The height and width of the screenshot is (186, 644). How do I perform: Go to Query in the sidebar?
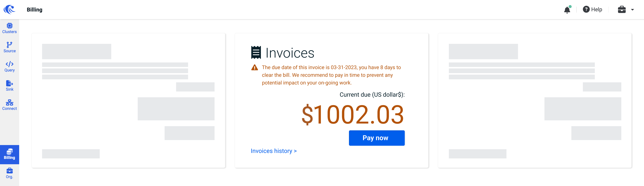tap(9, 67)
